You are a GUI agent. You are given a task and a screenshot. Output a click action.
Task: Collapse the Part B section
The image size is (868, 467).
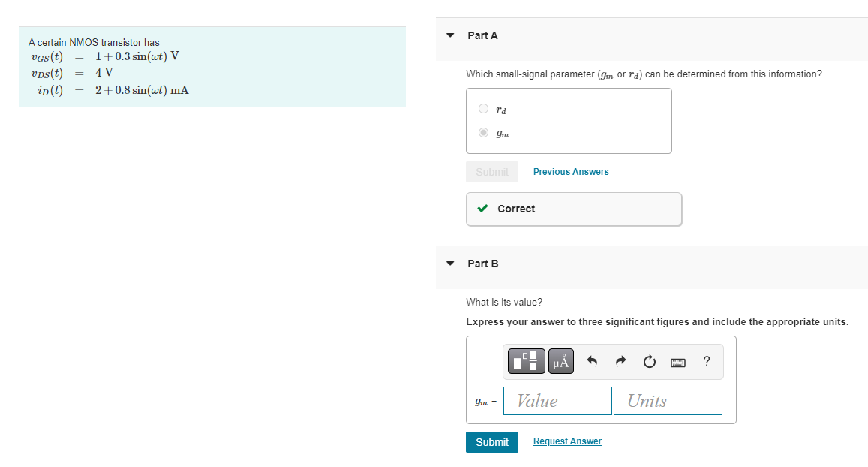(450, 264)
